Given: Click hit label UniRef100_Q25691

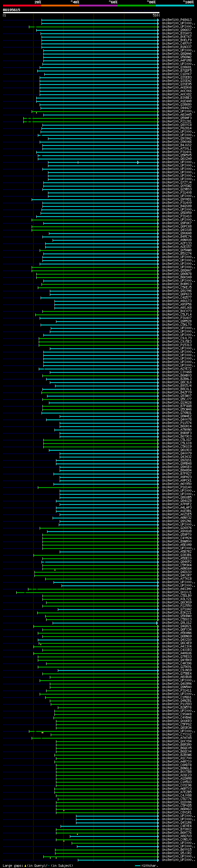Looking at the screenshot, I should click(176, 667).
